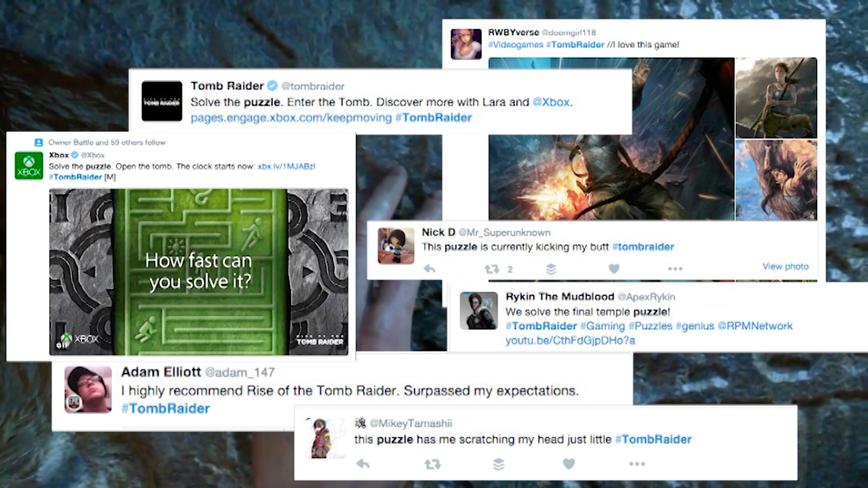Click #TombRaider hashtag in the Xbox tweet
The image size is (868, 488).
tap(75, 177)
